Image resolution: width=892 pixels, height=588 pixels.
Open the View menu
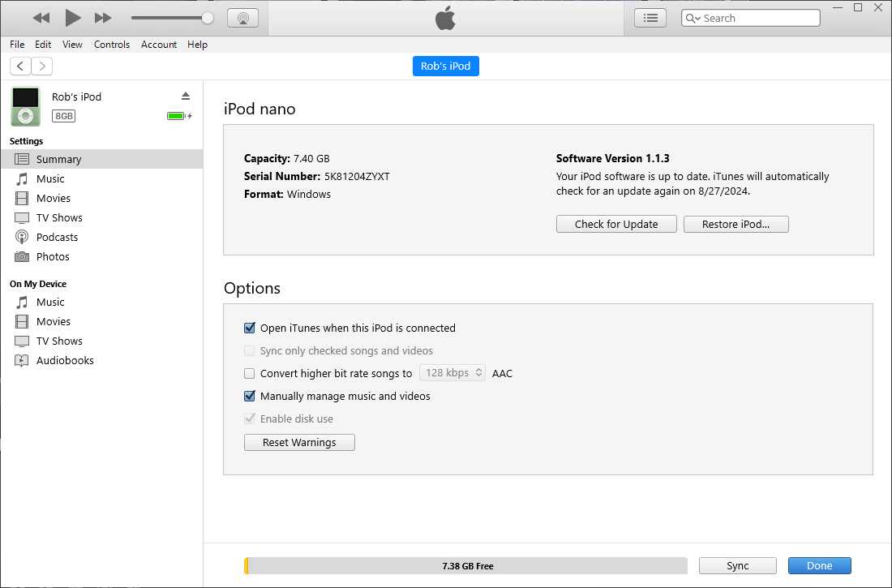tap(72, 45)
